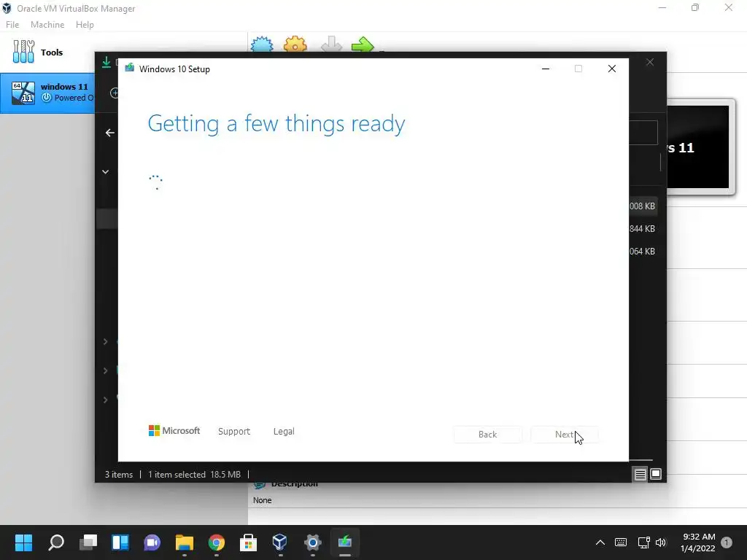Show hidden tray icons chevron
The width and height of the screenshot is (747, 560).
pos(600,542)
